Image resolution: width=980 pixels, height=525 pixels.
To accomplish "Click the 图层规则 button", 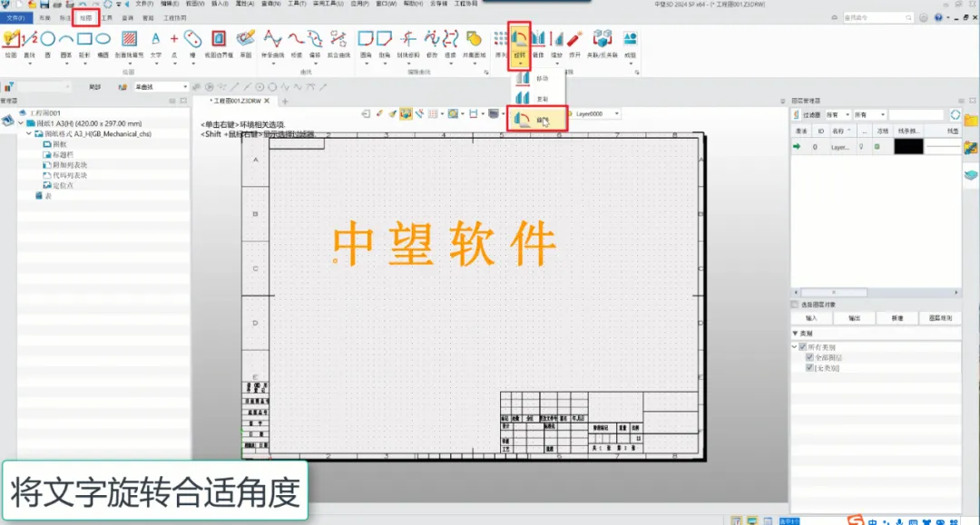I will point(940,318).
